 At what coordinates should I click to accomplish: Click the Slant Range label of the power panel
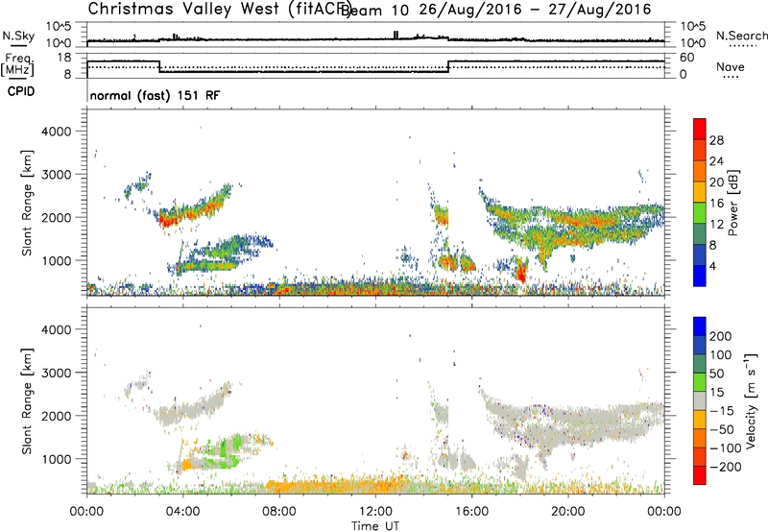click(x=27, y=203)
